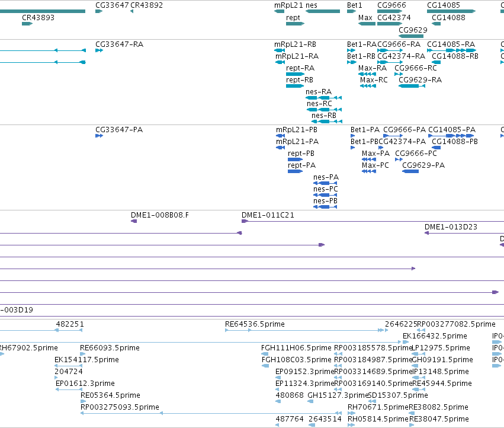Select the Max gene label
Screen dimensions: 504x428
point(365,18)
